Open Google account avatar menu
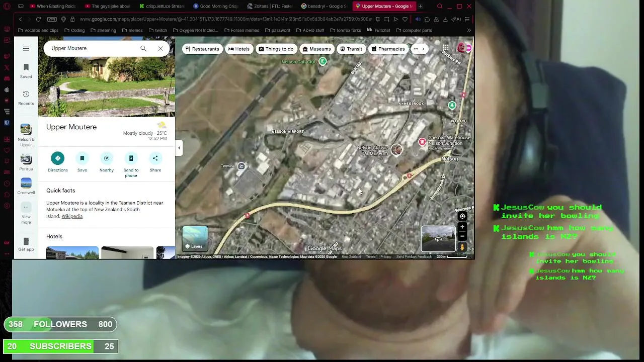This screenshot has width=644, height=362. point(462,48)
